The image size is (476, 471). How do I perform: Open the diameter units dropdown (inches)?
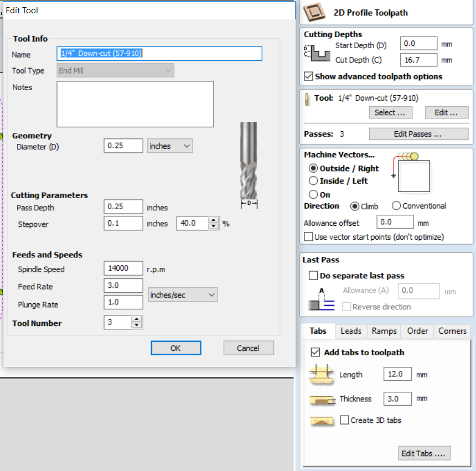pyautogui.click(x=170, y=146)
